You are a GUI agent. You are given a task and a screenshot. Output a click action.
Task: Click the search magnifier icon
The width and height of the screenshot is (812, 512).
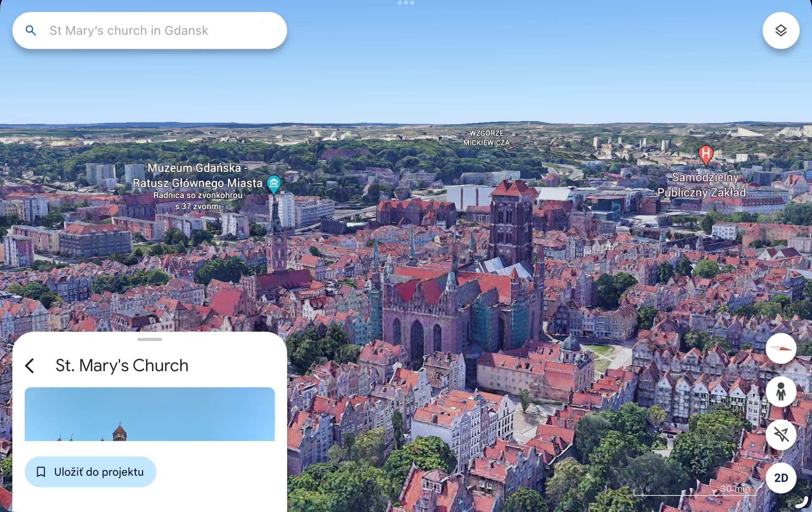(x=30, y=30)
